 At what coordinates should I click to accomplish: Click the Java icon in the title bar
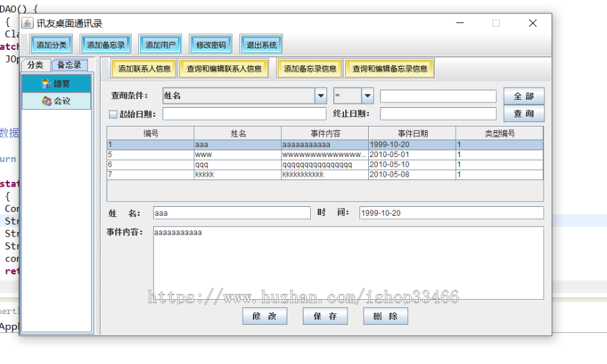click(x=27, y=23)
